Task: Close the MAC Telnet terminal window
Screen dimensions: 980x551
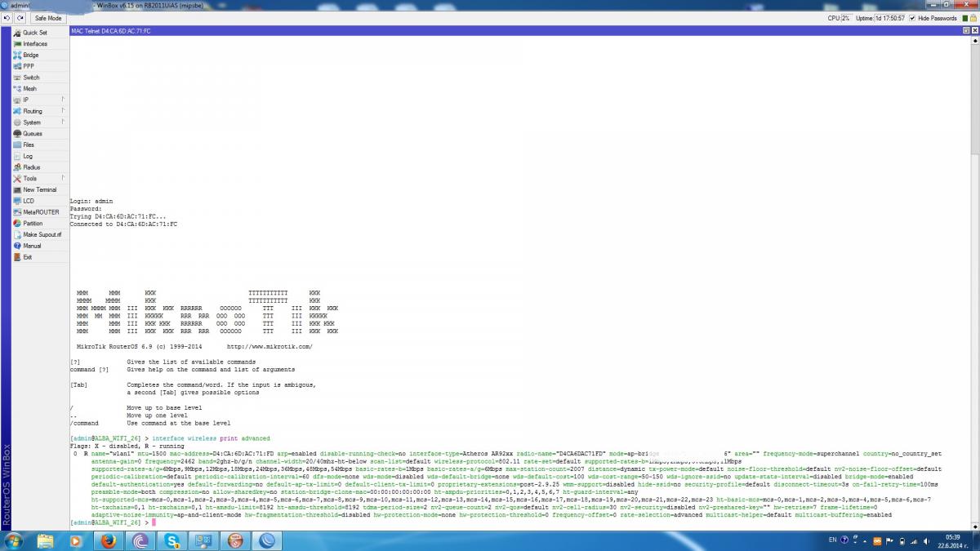Action: point(974,30)
